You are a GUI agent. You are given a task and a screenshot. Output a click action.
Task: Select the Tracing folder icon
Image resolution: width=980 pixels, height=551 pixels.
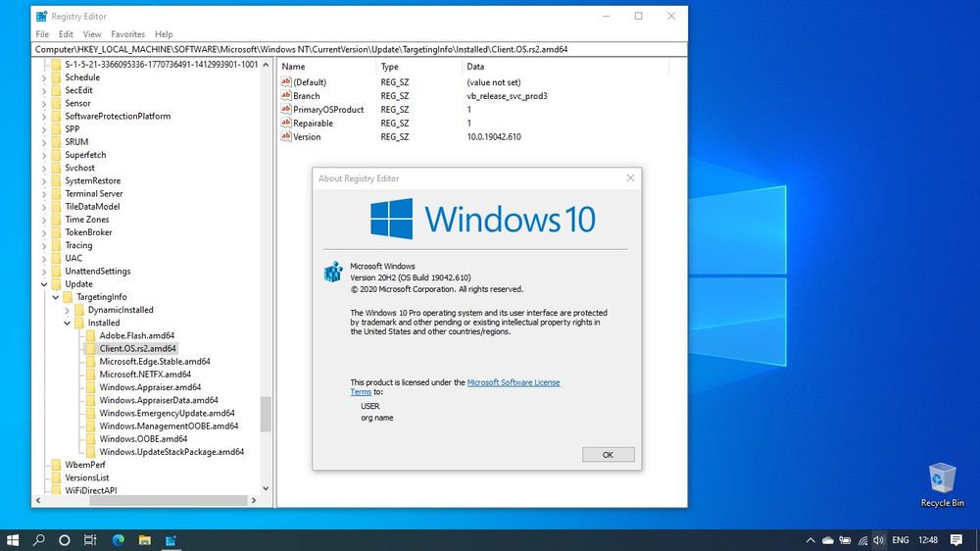[56, 245]
